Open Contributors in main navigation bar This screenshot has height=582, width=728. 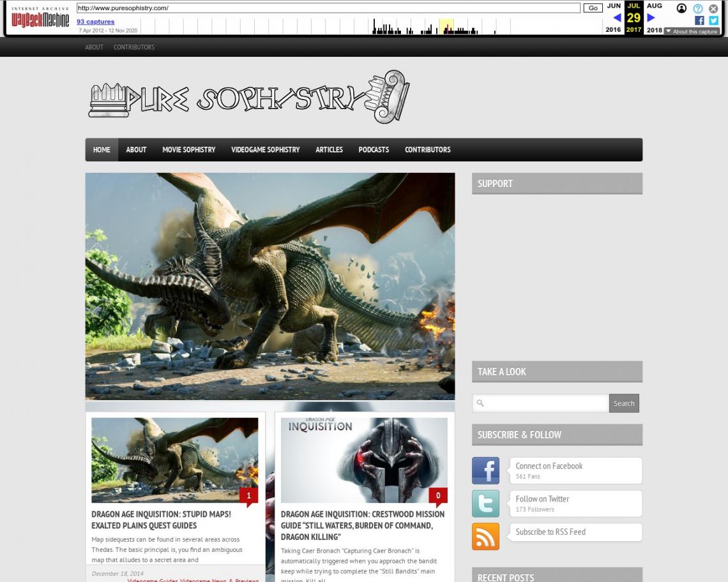pyautogui.click(x=428, y=149)
